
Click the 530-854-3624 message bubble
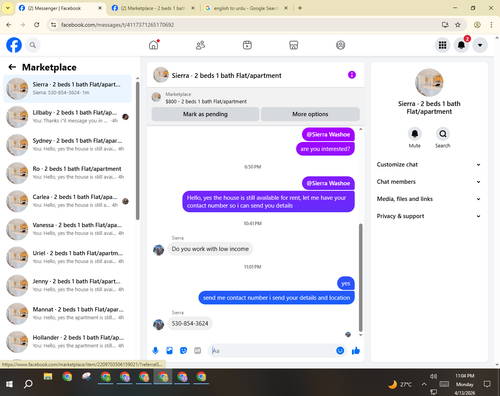click(x=190, y=323)
